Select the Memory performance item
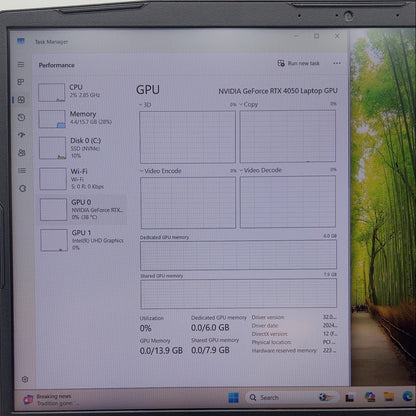 [x=82, y=119]
